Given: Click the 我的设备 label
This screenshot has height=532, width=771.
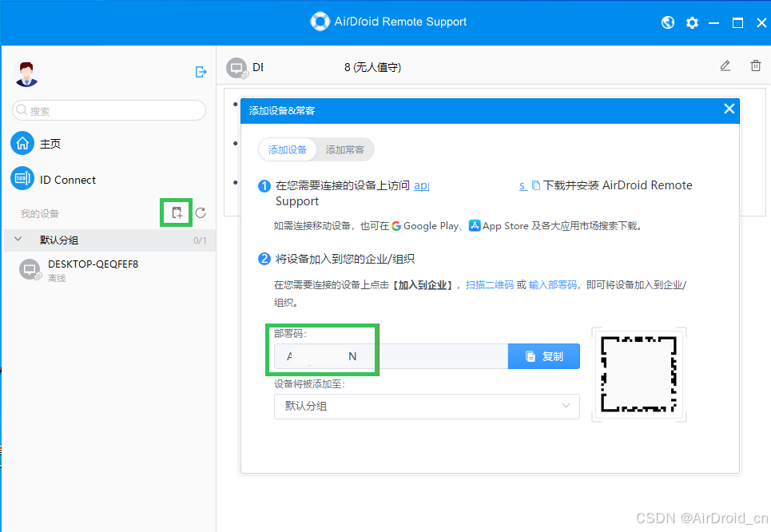Looking at the screenshot, I should pyautogui.click(x=40, y=214).
